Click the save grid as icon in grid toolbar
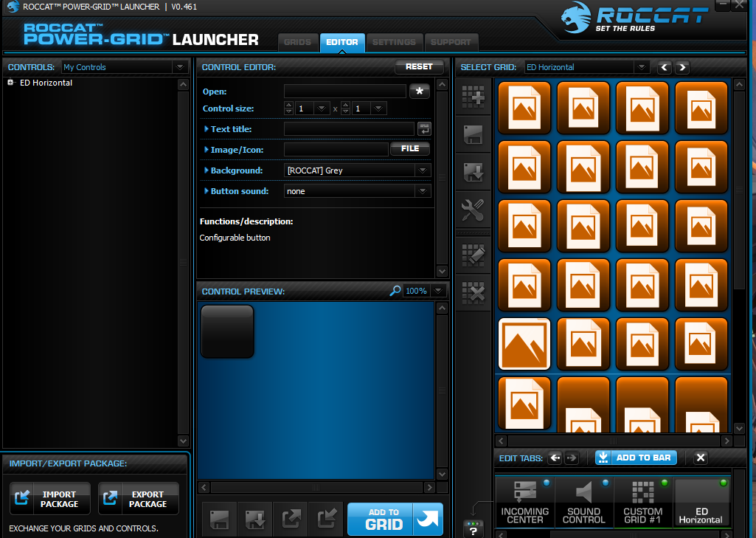Screen dimensions: 756x538 (473, 172)
